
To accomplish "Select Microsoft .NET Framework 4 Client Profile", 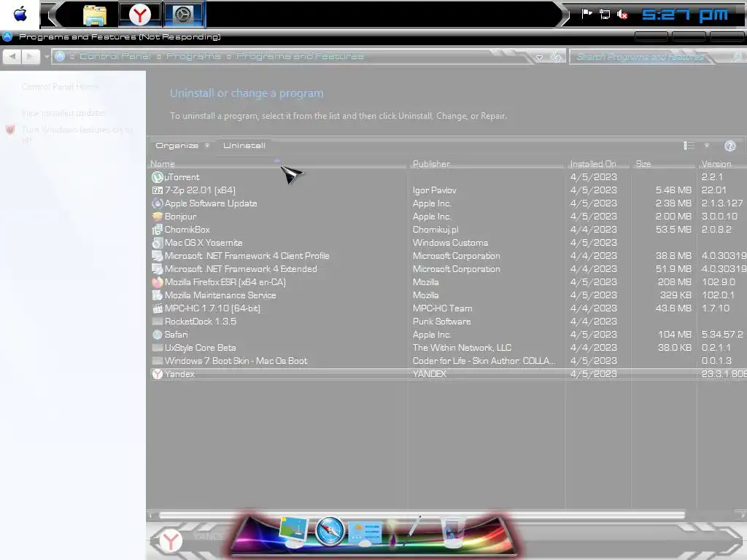I will [247, 256].
